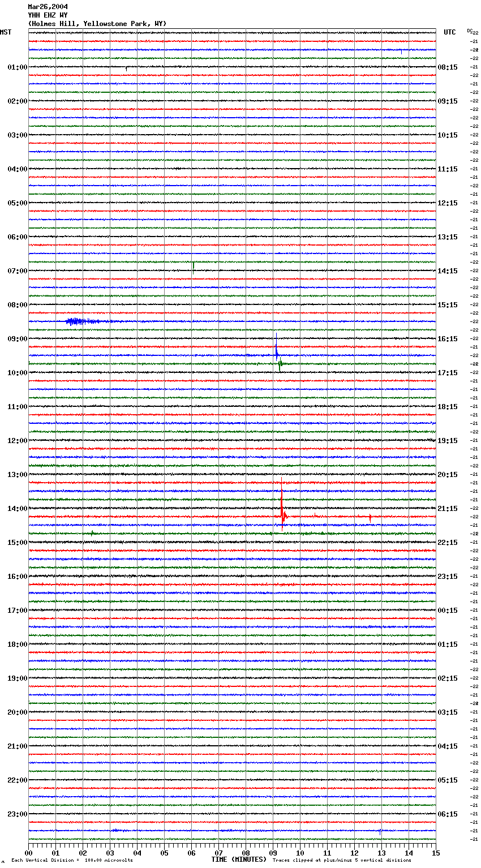Click the 18:15 UTC time label

pyautogui.click(x=448, y=407)
